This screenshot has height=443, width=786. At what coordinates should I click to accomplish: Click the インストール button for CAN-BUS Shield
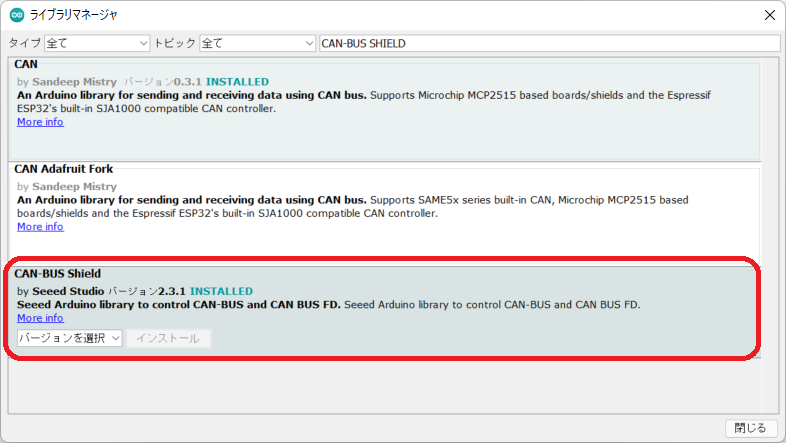pyautogui.click(x=168, y=338)
